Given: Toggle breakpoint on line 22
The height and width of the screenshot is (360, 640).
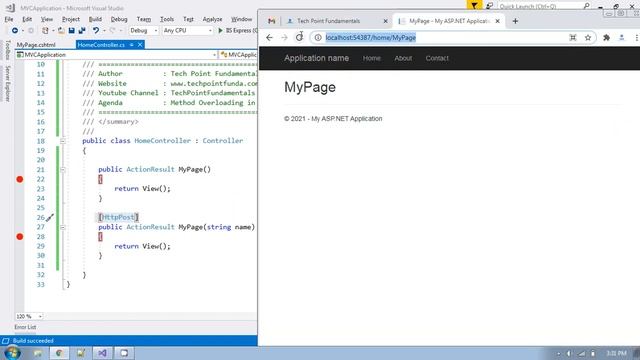Looking at the screenshot, I should [20, 179].
